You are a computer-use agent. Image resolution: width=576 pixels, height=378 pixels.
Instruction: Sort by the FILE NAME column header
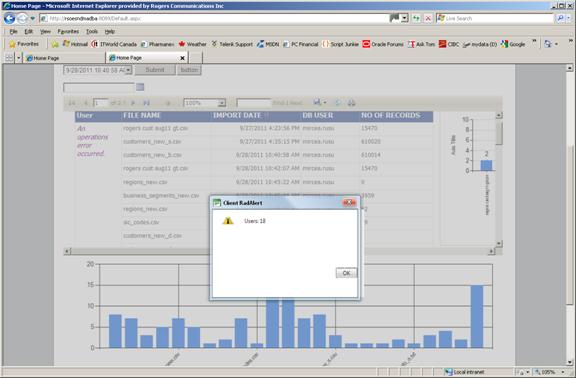(142, 116)
